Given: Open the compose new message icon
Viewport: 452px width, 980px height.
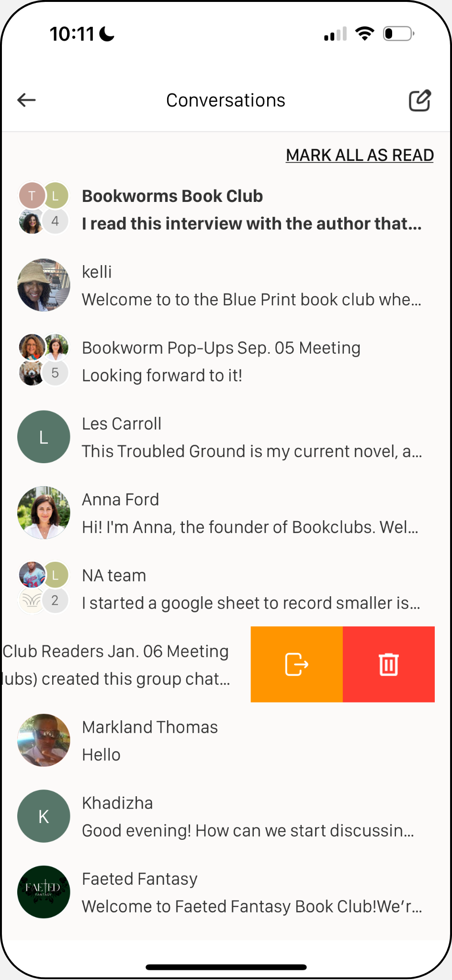Looking at the screenshot, I should 420,100.
